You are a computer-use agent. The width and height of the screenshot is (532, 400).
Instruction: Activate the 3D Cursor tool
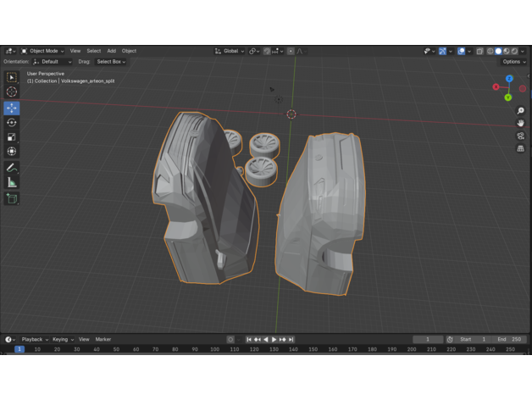click(x=12, y=92)
